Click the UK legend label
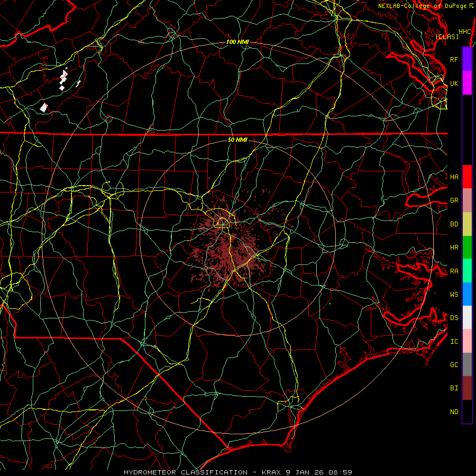This screenshot has height=476, width=476. pos(454,83)
